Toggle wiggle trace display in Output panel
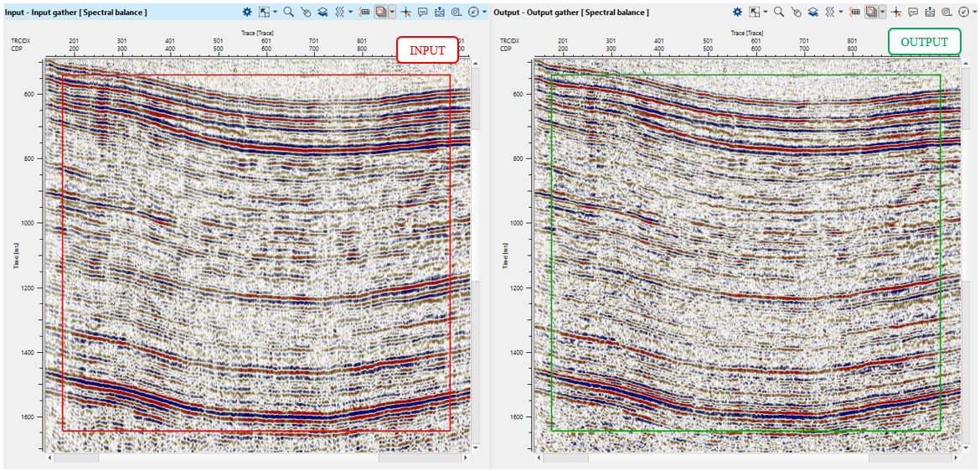The width and height of the screenshot is (980, 471). click(830, 13)
